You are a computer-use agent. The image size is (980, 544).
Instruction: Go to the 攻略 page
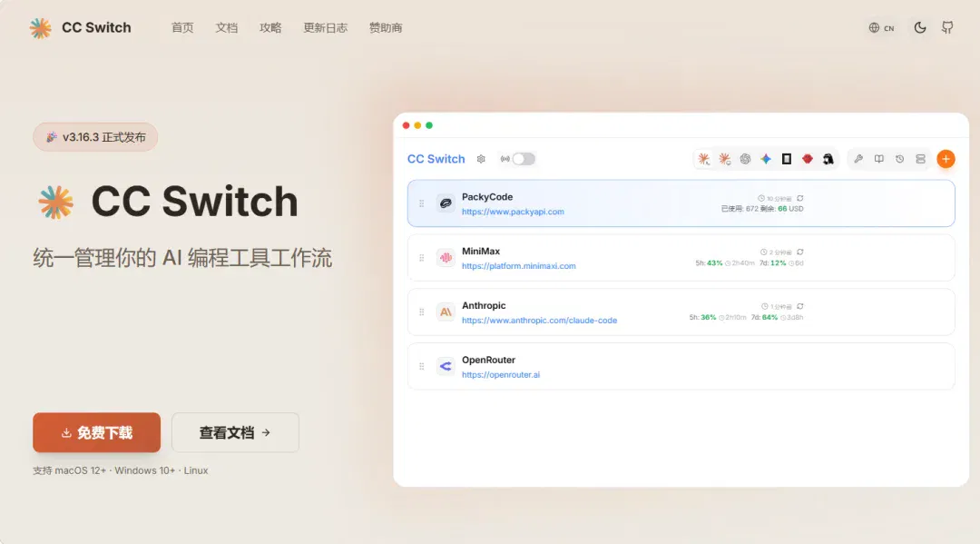tap(270, 27)
